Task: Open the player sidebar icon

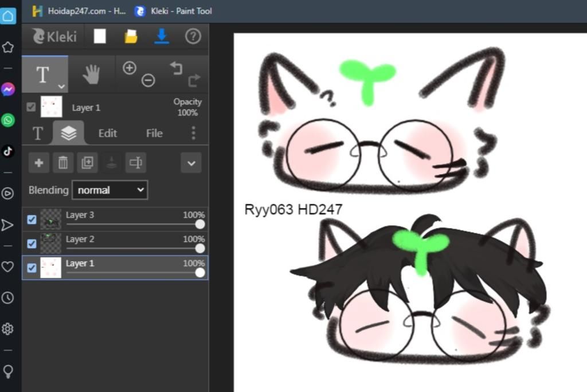Action: click(8, 194)
